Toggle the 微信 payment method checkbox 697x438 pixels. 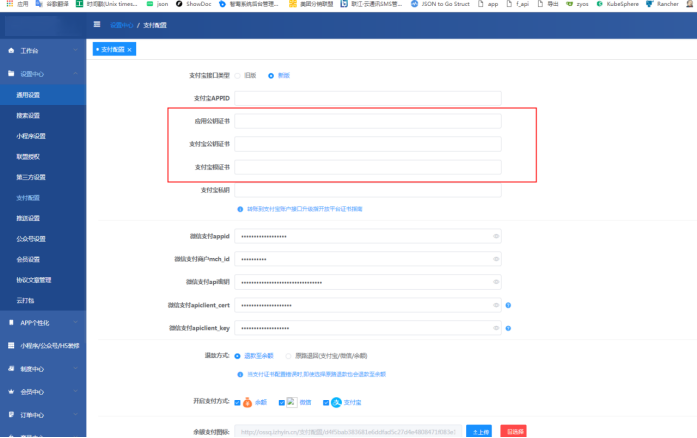click(281, 402)
